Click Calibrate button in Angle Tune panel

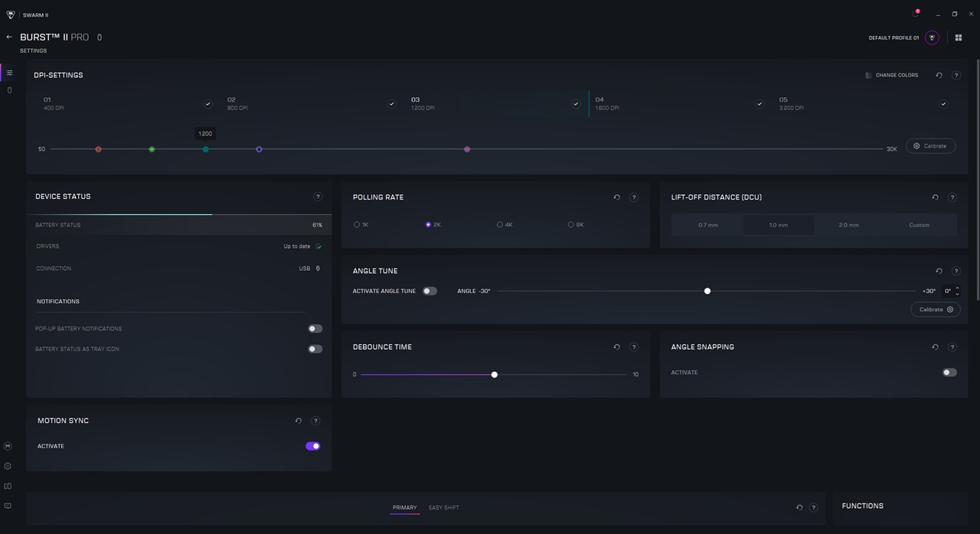[935, 310]
